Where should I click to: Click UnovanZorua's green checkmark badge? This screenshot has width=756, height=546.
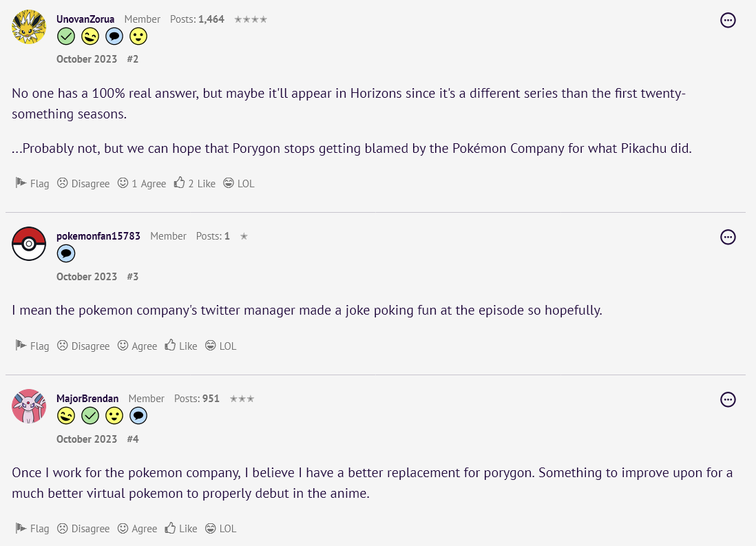66,36
